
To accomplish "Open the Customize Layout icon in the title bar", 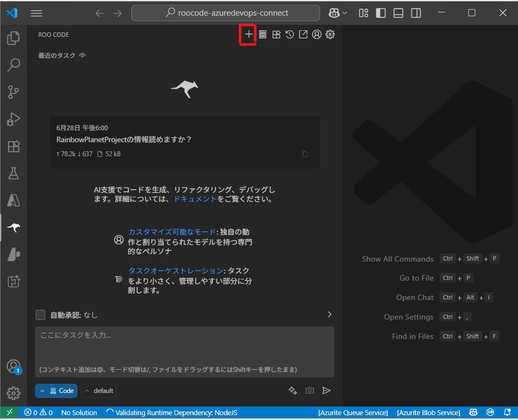I will [363, 13].
